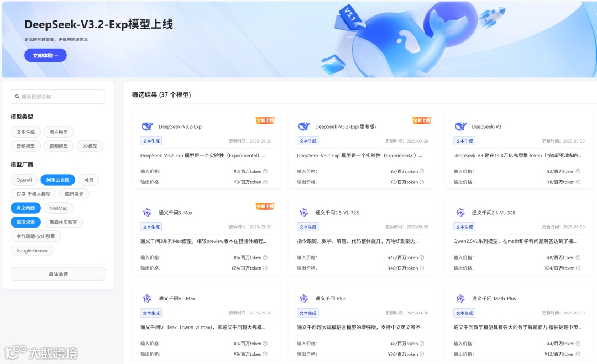Enable the OpenAI vendor filter
The height and width of the screenshot is (364, 597).
click(x=24, y=180)
